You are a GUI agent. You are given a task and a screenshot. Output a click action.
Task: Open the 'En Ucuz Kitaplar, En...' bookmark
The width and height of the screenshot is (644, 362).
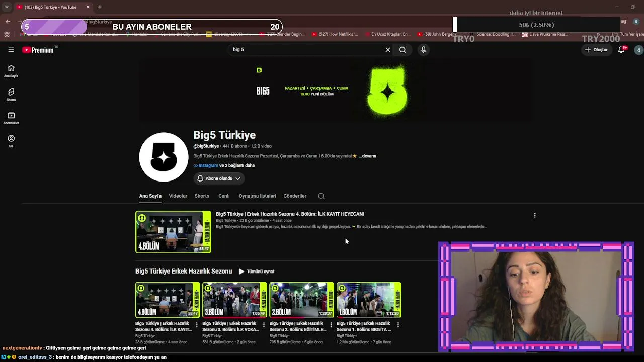(387, 34)
